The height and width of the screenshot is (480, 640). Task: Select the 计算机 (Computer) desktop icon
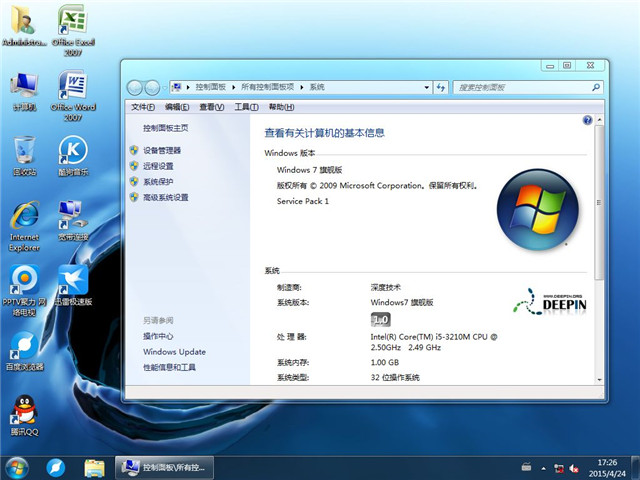[x=24, y=91]
